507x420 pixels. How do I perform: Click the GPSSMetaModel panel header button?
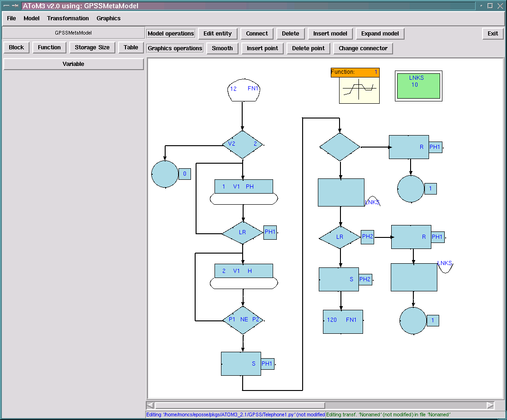pos(73,33)
